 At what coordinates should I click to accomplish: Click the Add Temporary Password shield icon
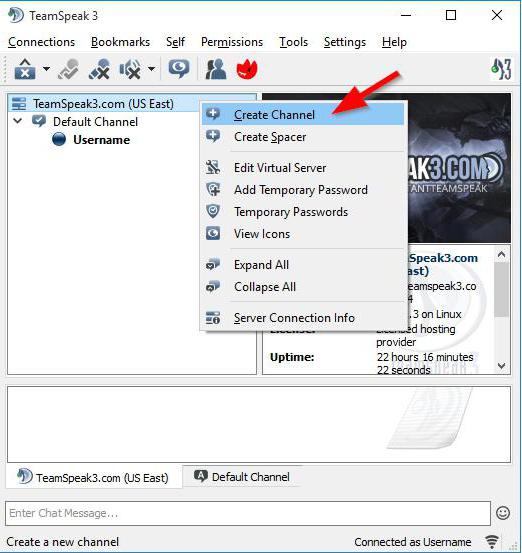213,189
